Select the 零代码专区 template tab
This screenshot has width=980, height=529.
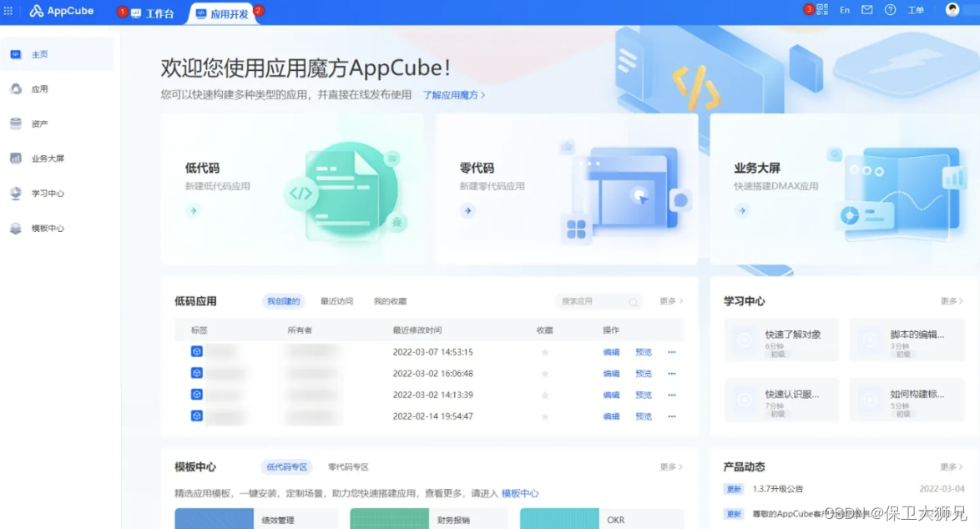tap(348, 466)
